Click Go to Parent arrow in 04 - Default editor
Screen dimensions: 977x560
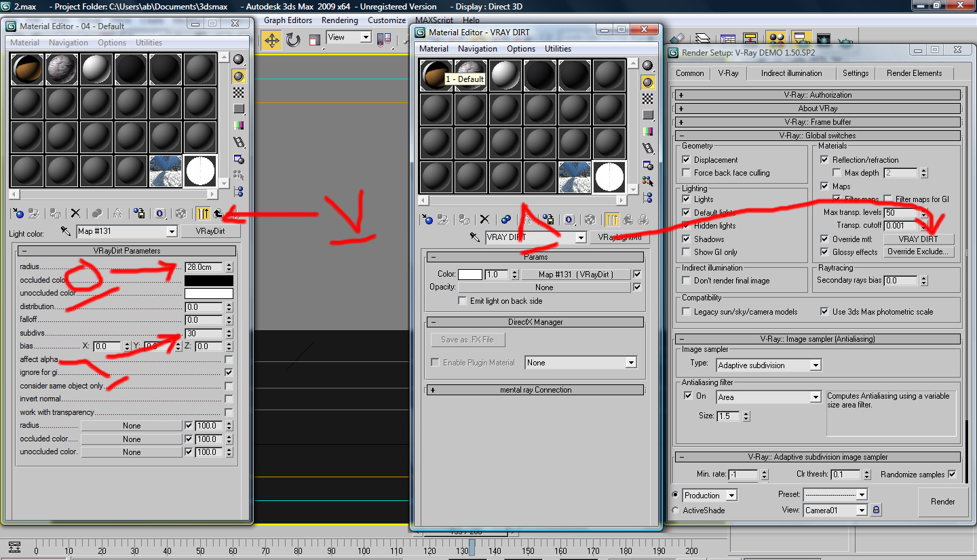click(218, 214)
